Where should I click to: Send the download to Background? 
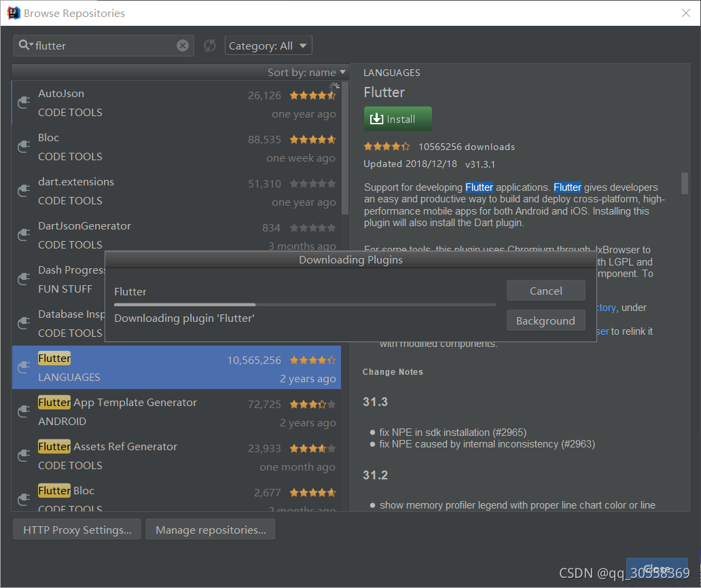click(x=546, y=320)
